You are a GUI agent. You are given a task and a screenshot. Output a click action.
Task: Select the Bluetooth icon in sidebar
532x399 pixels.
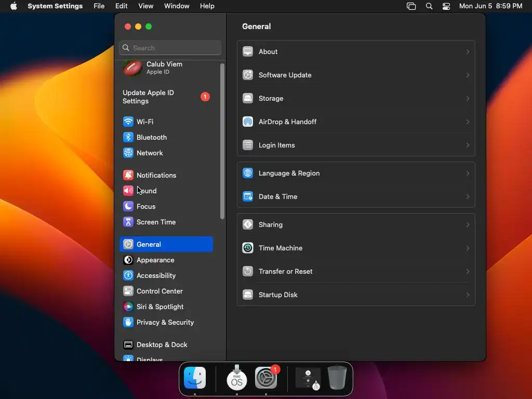[x=128, y=137]
